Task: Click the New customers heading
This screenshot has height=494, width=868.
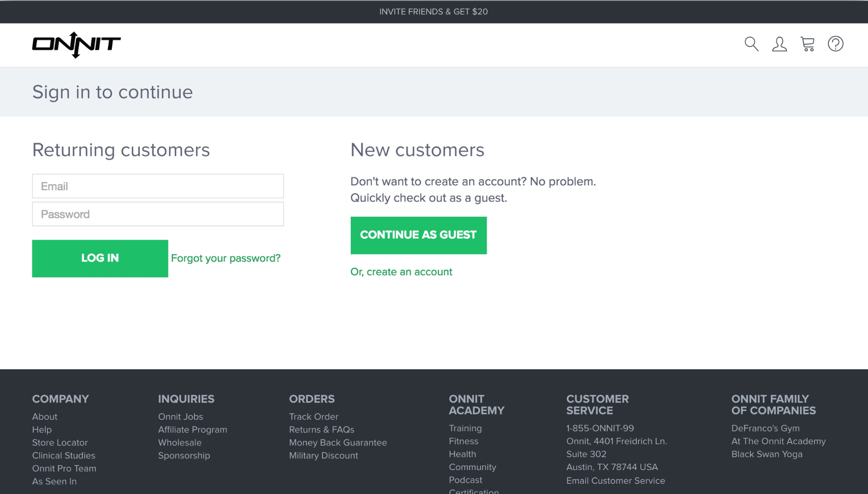Action: click(x=417, y=150)
